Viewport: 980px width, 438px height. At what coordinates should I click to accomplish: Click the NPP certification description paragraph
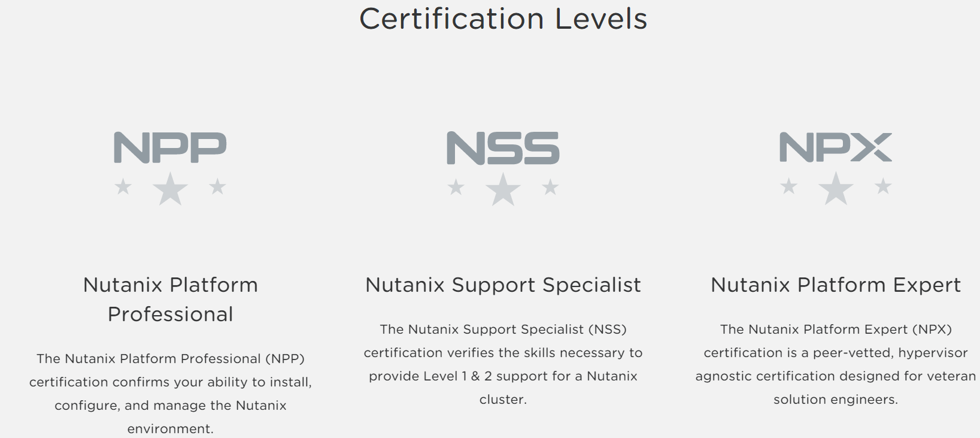(171, 393)
